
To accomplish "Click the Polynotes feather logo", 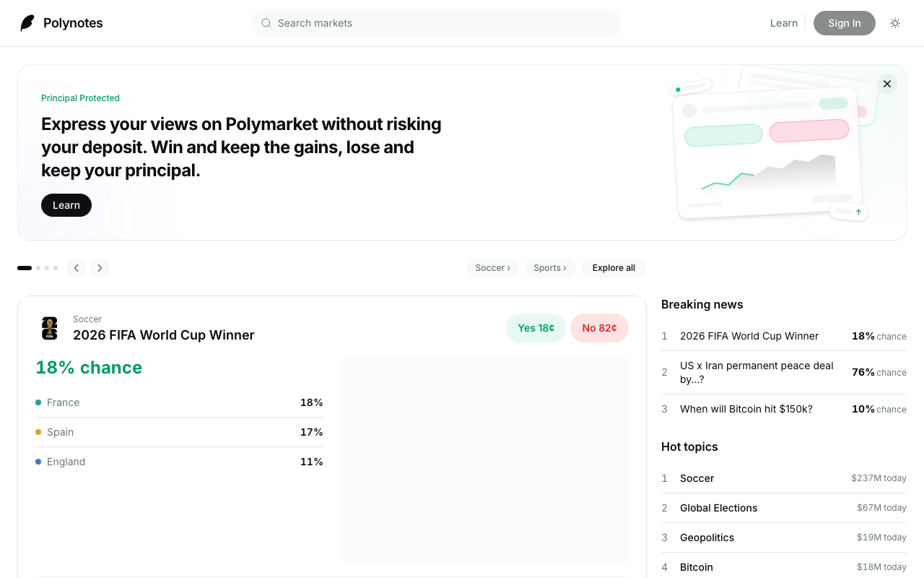I will point(27,23).
